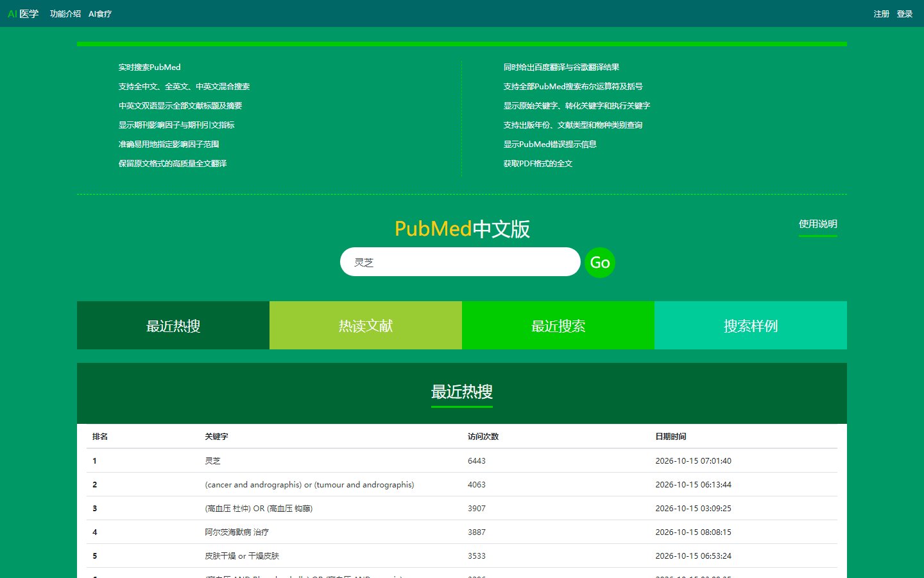Click the feature text 支持全部PubMed搜索布尔运算符及括号
Viewport: 924px width, 578px height.
[573, 86]
